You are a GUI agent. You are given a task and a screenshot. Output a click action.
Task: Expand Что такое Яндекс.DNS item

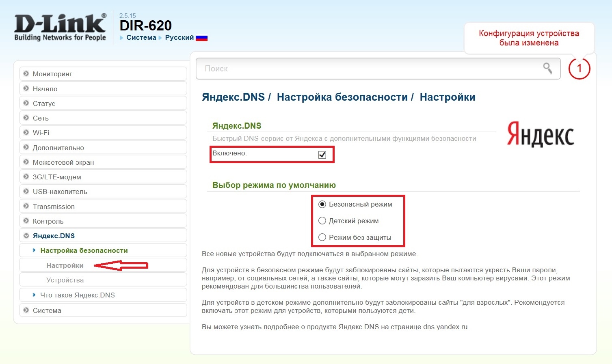click(x=77, y=295)
